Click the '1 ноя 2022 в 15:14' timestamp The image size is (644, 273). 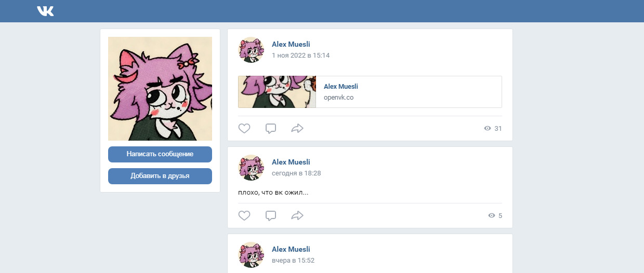click(x=301, y=56)
